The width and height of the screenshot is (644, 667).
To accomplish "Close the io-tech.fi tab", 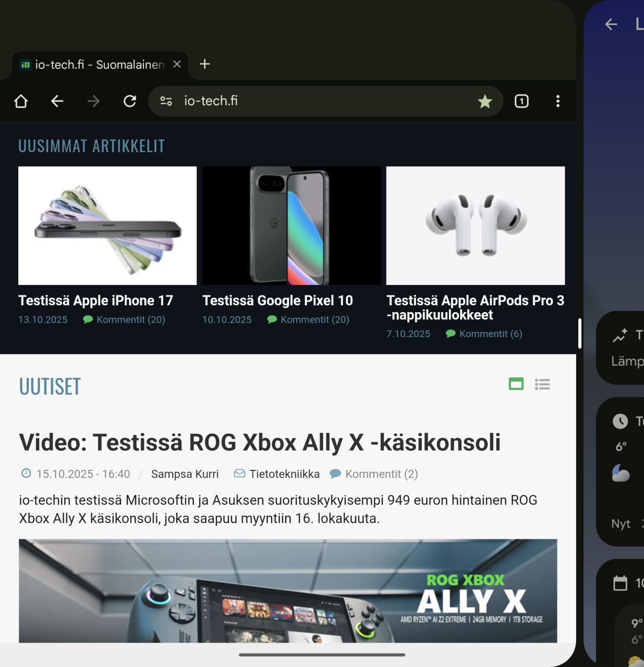I will 177,64.
